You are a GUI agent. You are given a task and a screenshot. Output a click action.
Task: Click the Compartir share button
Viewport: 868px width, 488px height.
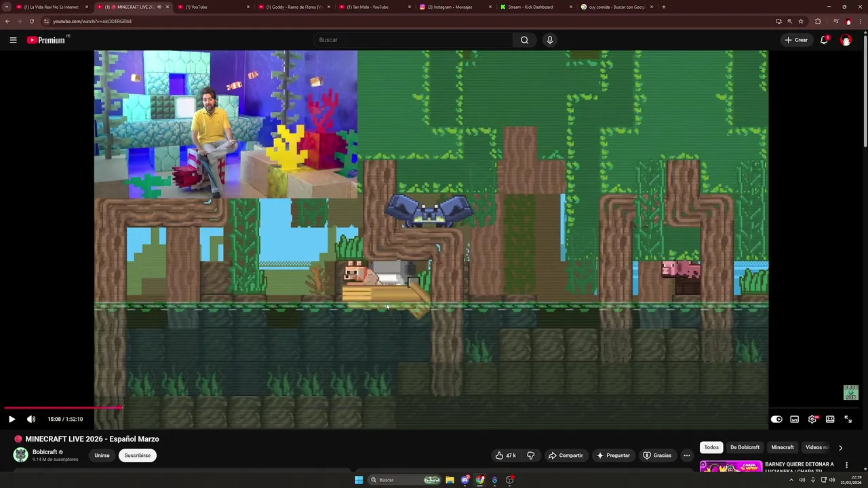[x=566, y=455]
